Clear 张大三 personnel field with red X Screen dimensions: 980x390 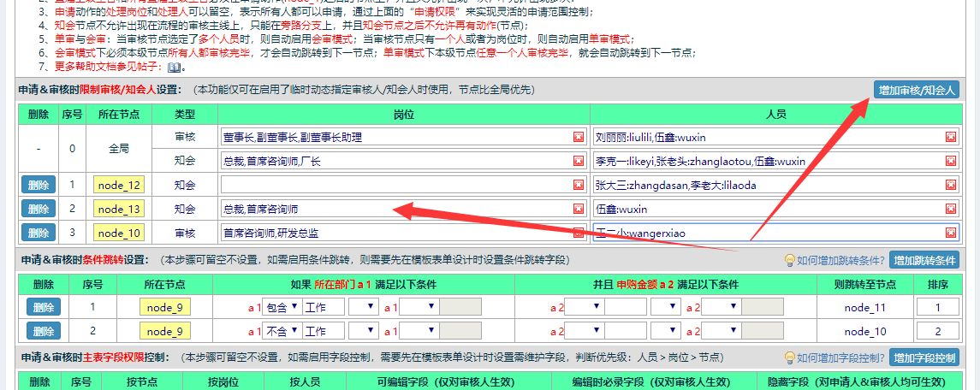click(950, 185)
